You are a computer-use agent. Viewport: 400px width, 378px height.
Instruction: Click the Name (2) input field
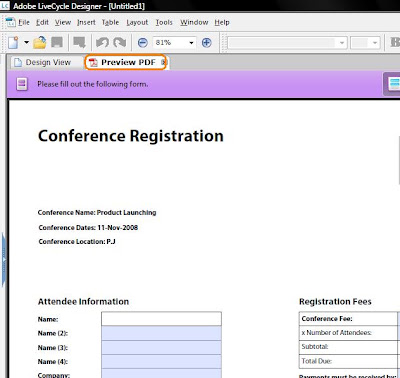tap(161, 333)
